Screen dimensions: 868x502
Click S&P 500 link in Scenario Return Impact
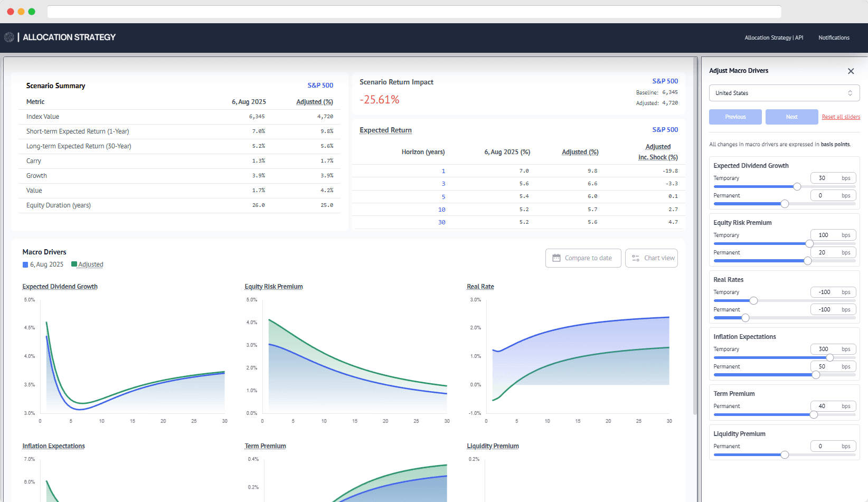(665, 81)
